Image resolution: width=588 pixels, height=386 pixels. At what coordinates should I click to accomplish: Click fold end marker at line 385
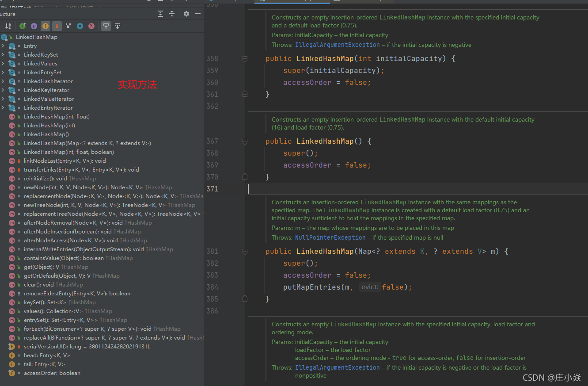point(244,299)
